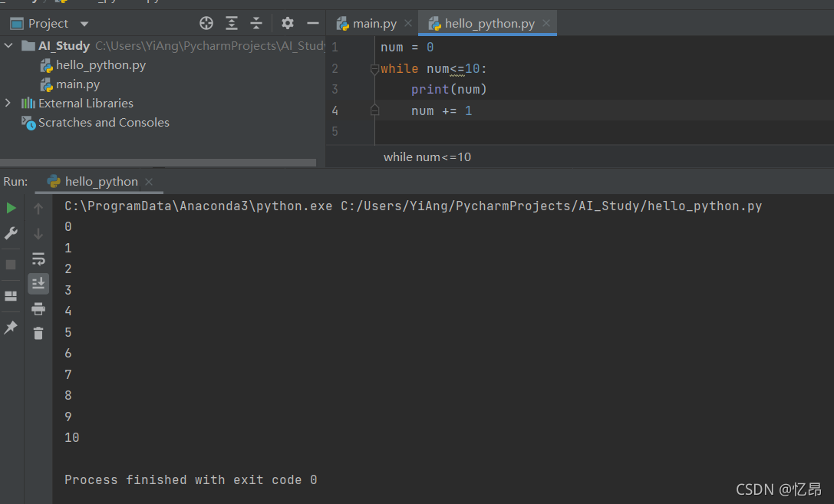Close the hello_python Run tab
This screenshot has width=834, height=504.
tap(149, 182)
